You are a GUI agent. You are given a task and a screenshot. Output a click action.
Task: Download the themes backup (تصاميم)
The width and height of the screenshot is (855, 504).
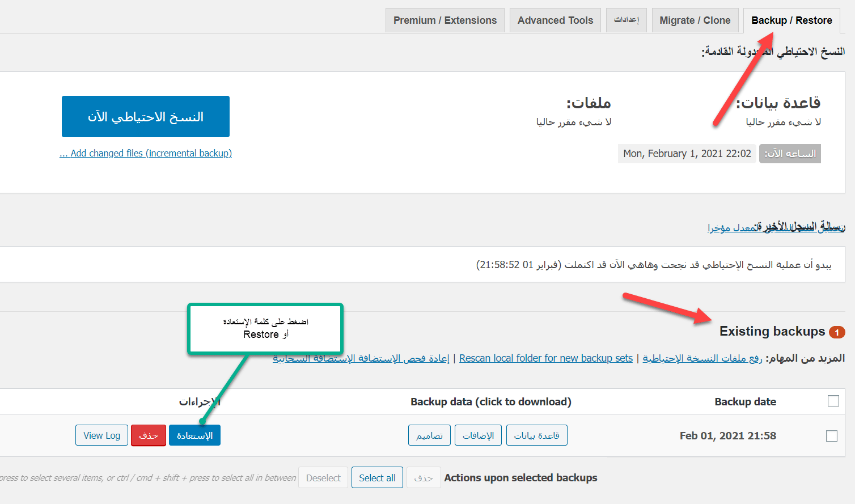429,435
